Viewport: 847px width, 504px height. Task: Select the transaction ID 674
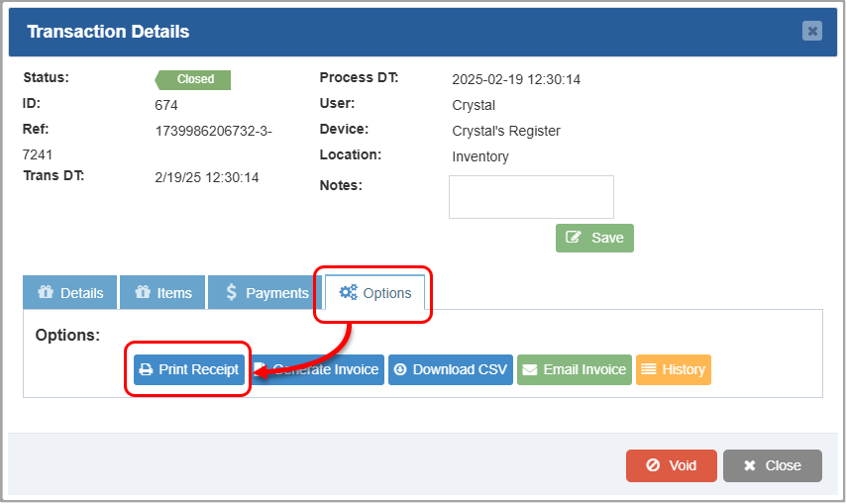coord(166,105)
